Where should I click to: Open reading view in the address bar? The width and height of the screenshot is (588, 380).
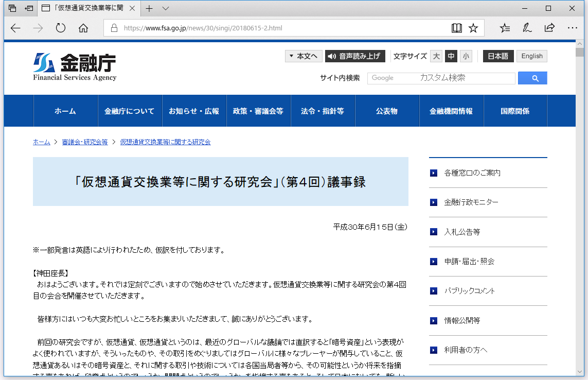tap(456, 28)
